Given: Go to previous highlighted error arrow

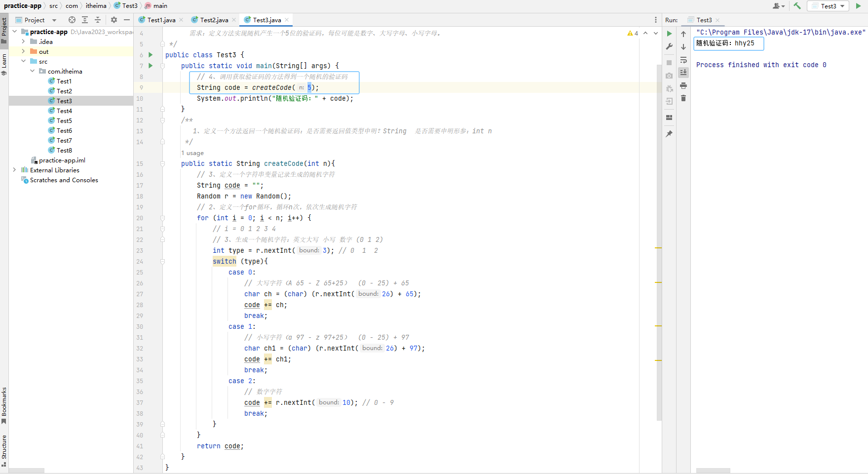Looking at the screenshot, I should click(645, 33).
